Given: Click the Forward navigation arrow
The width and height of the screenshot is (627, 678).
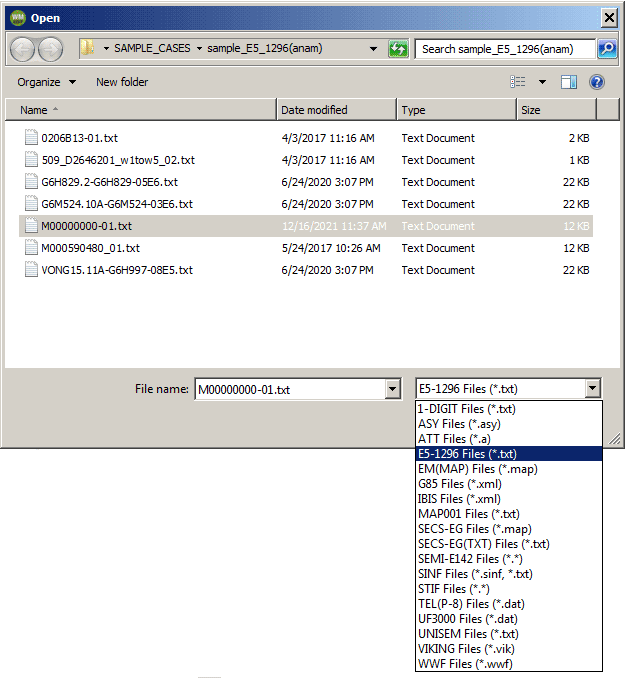Looking at the screenshot, I should pos(51,49).
